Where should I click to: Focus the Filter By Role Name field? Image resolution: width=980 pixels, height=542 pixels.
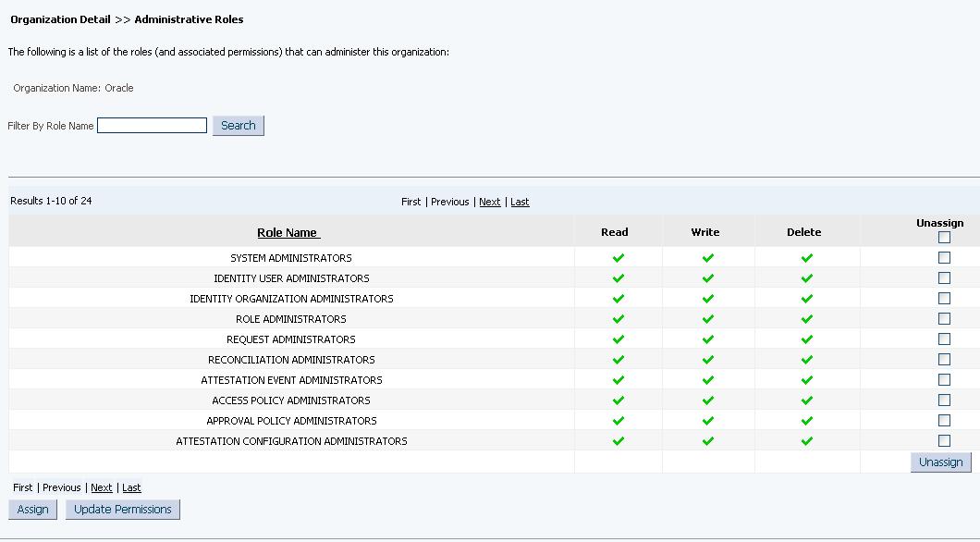(x=152, y=126)
